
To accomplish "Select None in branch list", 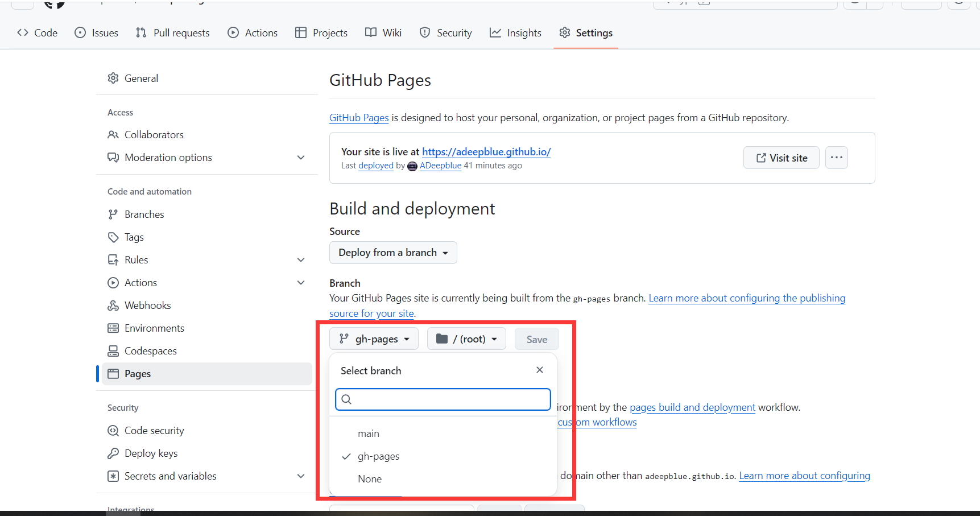I will coord(443,479).
